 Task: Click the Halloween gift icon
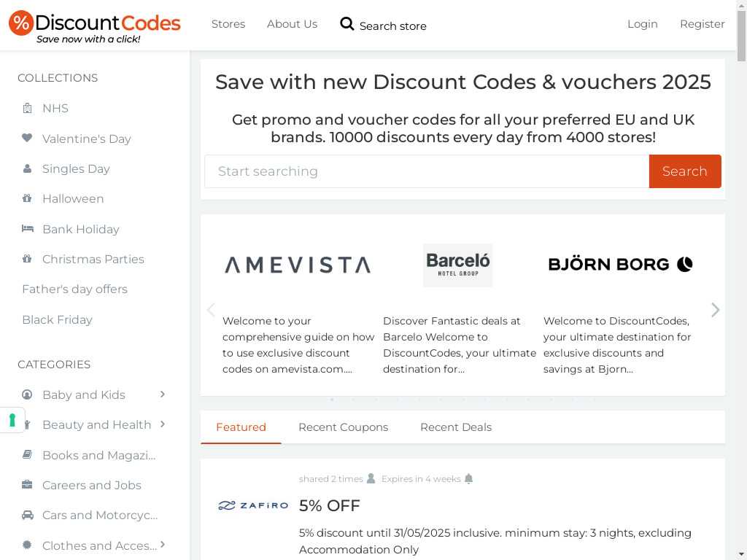click(27, 198)
